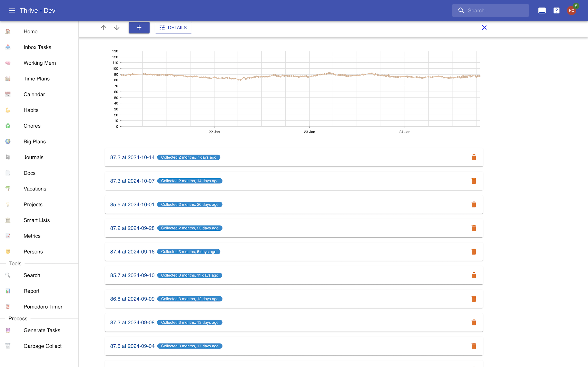Open Inbox Tasks

pyautogui.click(x=37, y=47)
